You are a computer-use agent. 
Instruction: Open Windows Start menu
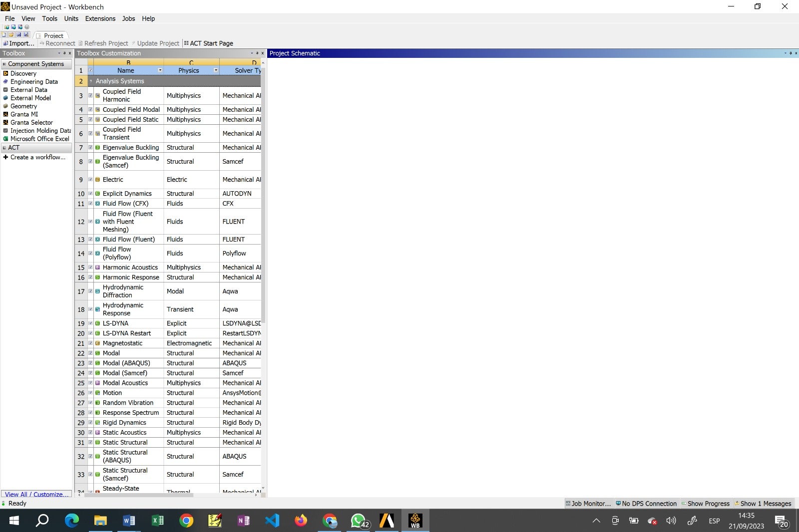[14, 521]
